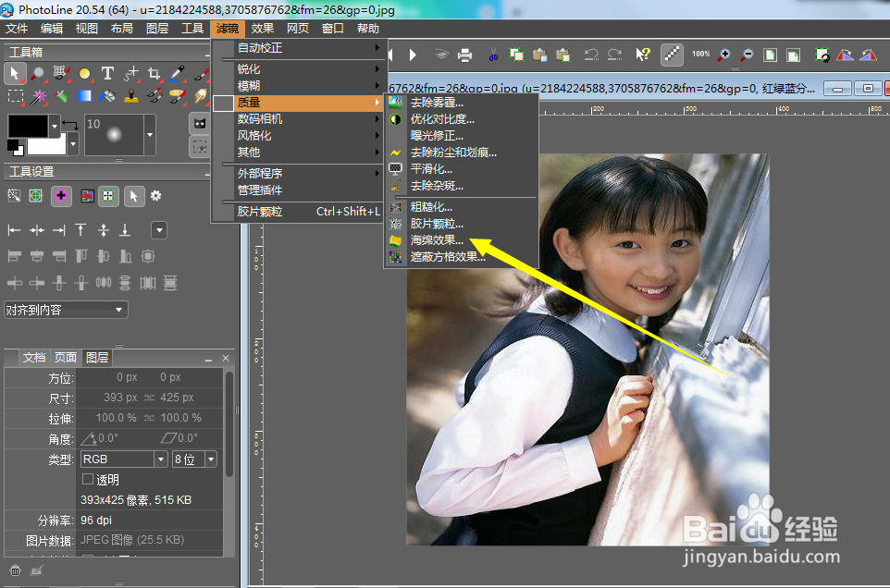
Task: Click the 100% zoom level control
Action: 701,55
